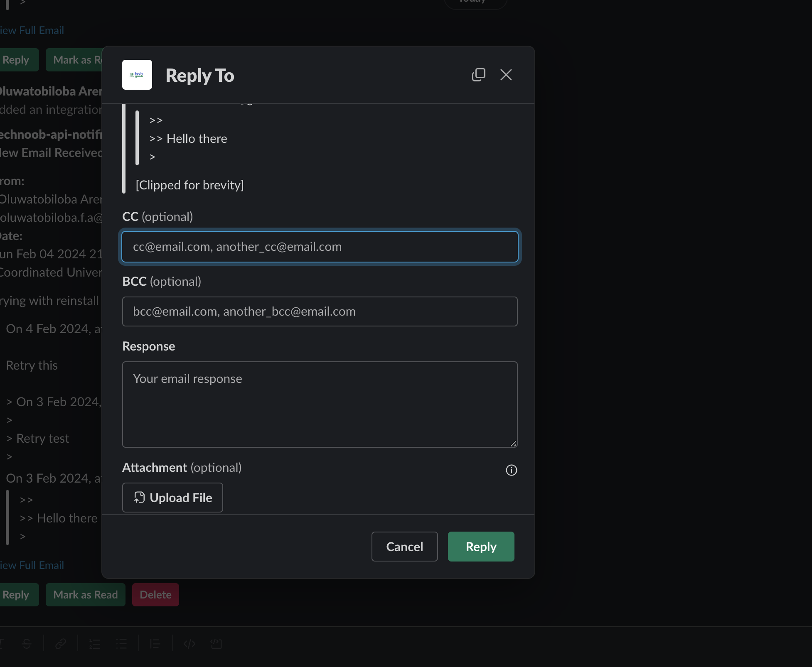Viewport: 812px width, 667px height.
Task: Create a bulleted list
Action: tap(121, 643)
